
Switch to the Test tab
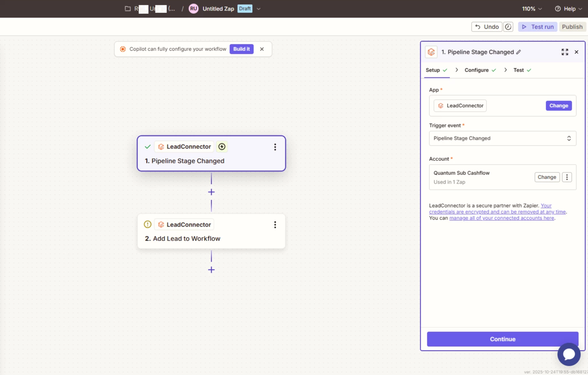519,70
